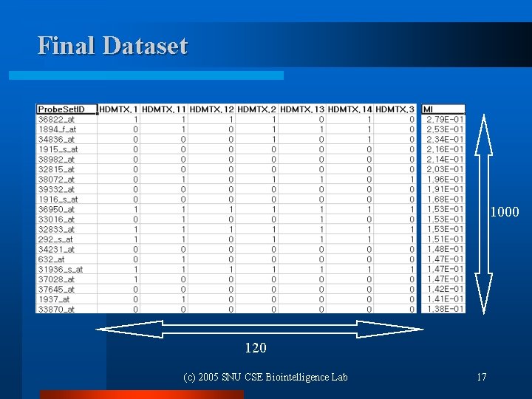Click probe row '34231_at'
This screenshot has width=532, height=399.
[x=226, y=250]
